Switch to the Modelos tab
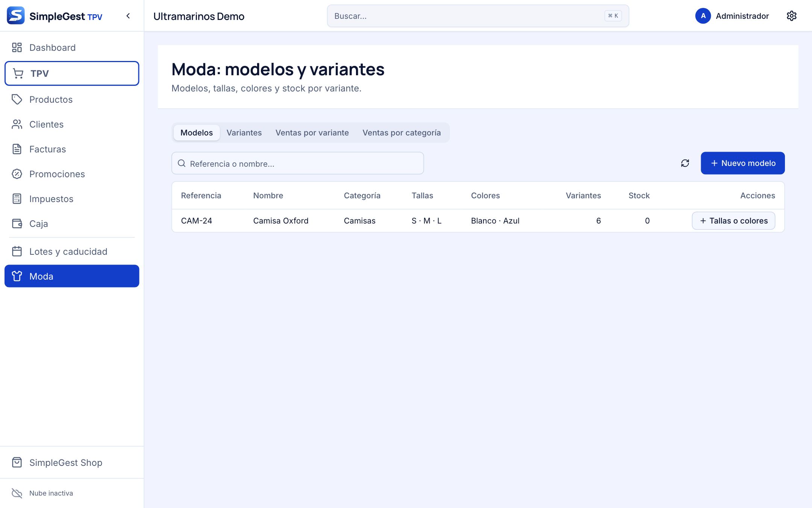Screen dimensions: 812x508 pos(197,132)
